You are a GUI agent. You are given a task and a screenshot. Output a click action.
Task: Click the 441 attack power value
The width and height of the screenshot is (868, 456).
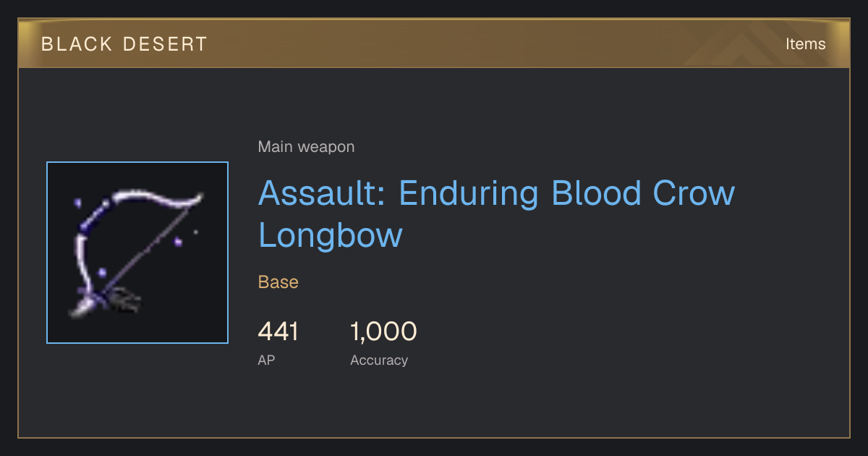coord(278,332)
